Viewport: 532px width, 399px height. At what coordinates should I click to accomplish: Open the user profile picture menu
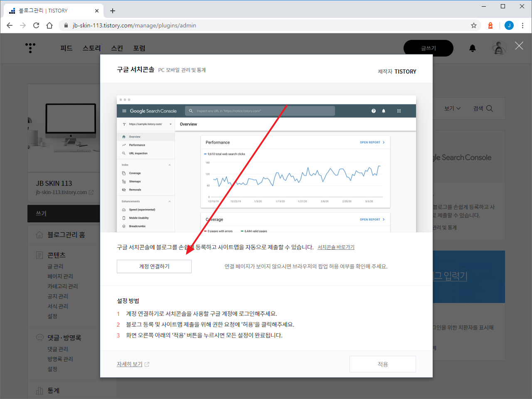coord(499,48)
